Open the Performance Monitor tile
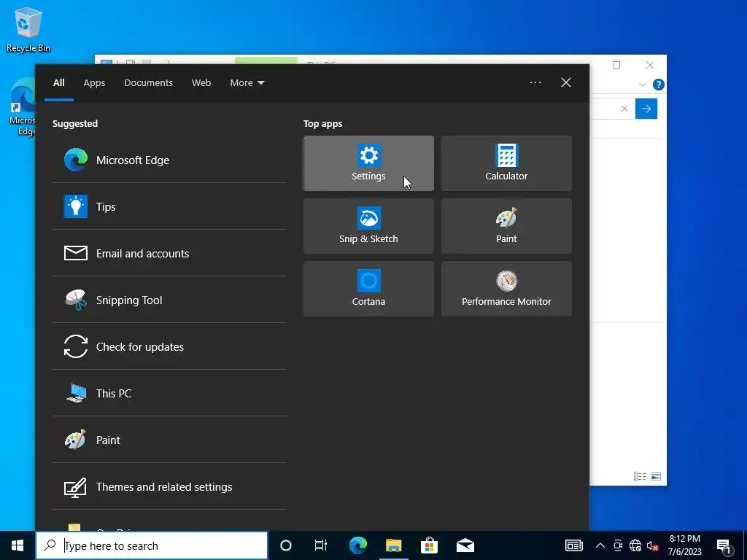 (x=506, y=289)
